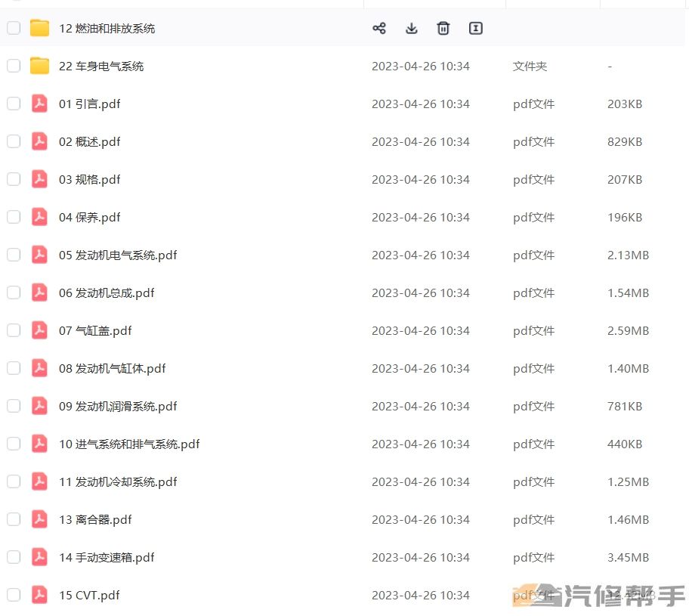This screenshot has width=689, height=616.
Task: Mark checkbox for 05 发动机电气系统.pdf
Action: [14, 255]
